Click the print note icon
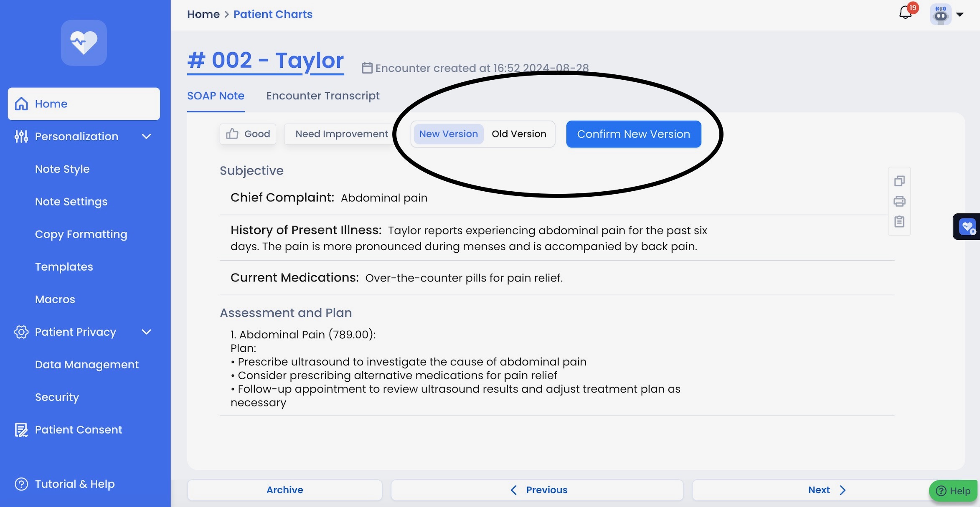Image resolution: width=980 pixels, height=507 pixels. click(899, 201)
